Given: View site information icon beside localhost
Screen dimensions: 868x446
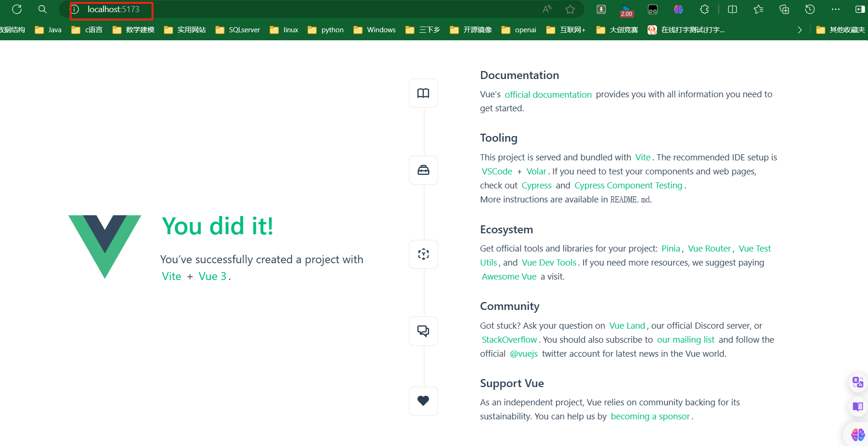Looking at the screenshot, I should click(x=75, y=9).
